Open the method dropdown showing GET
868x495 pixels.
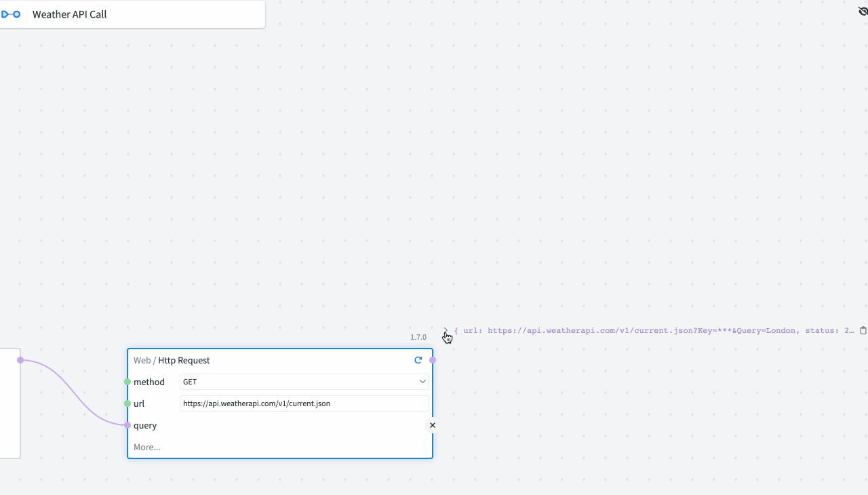pos(304,382)
